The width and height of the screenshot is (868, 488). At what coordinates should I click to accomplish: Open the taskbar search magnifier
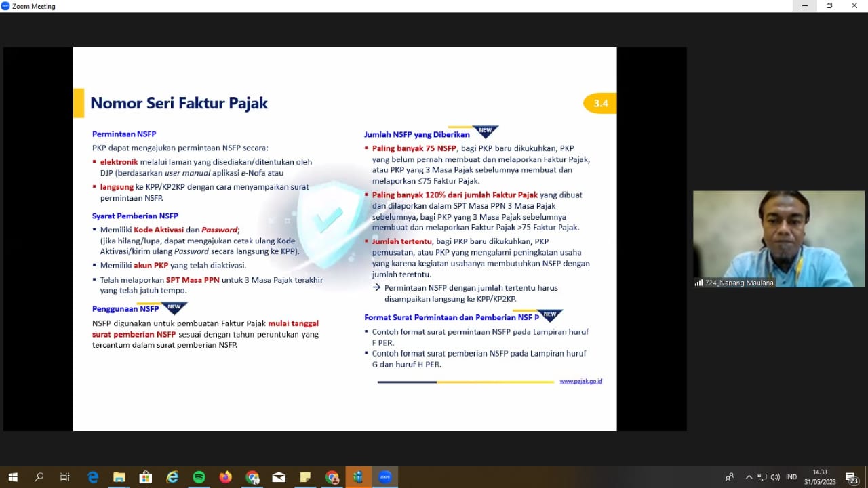click(39, 477)
